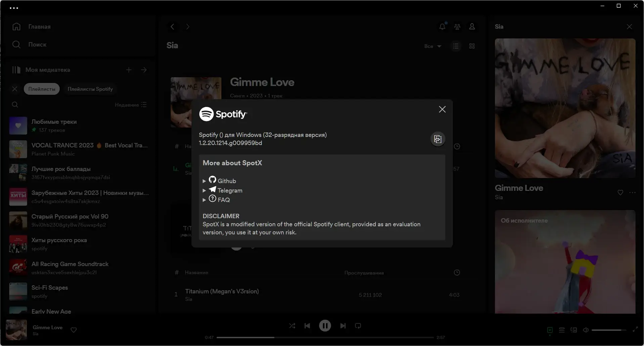Click the Gimme Love cover in side panel
This screenshot has width=644, height=346.
(565, 108)
